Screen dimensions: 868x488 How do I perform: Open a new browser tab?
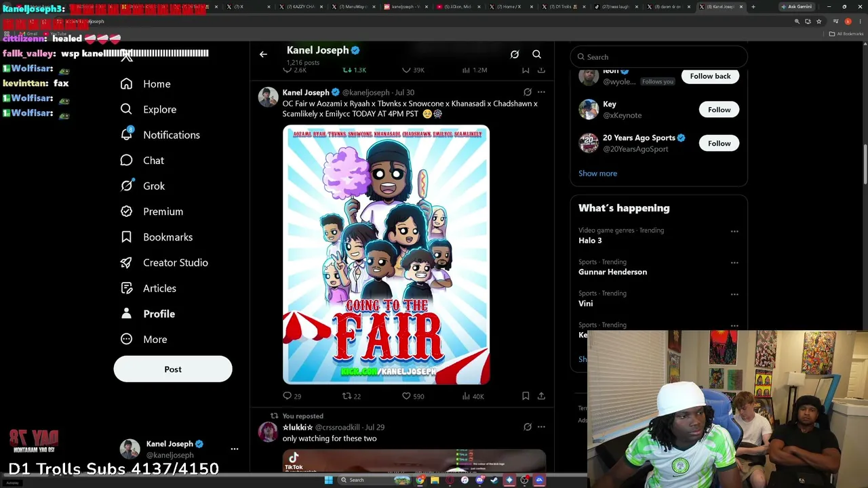(753, 7)
